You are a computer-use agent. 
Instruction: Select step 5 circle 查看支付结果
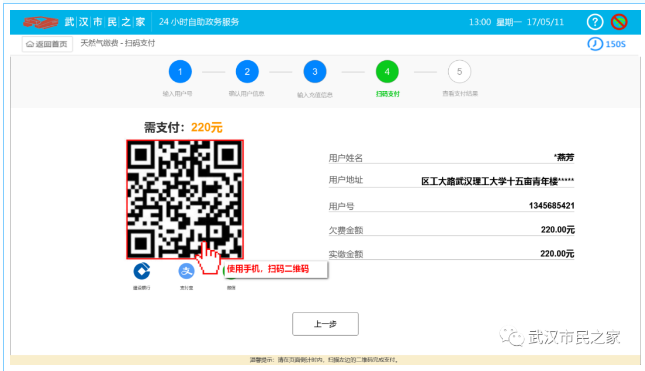(459, 72)
